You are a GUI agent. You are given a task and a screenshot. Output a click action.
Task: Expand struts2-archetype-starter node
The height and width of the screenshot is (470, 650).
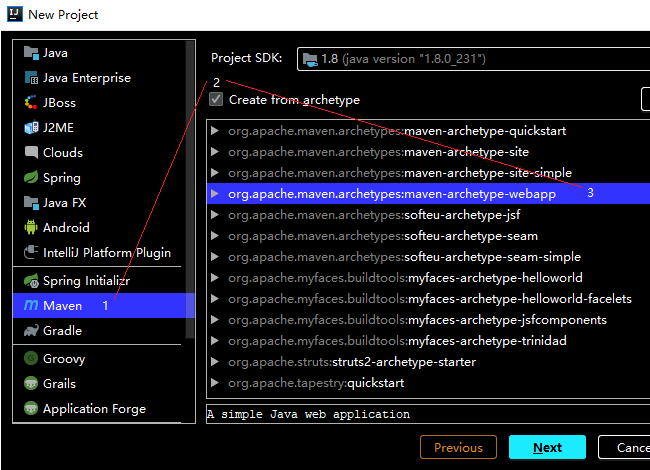tap(215, 362)
